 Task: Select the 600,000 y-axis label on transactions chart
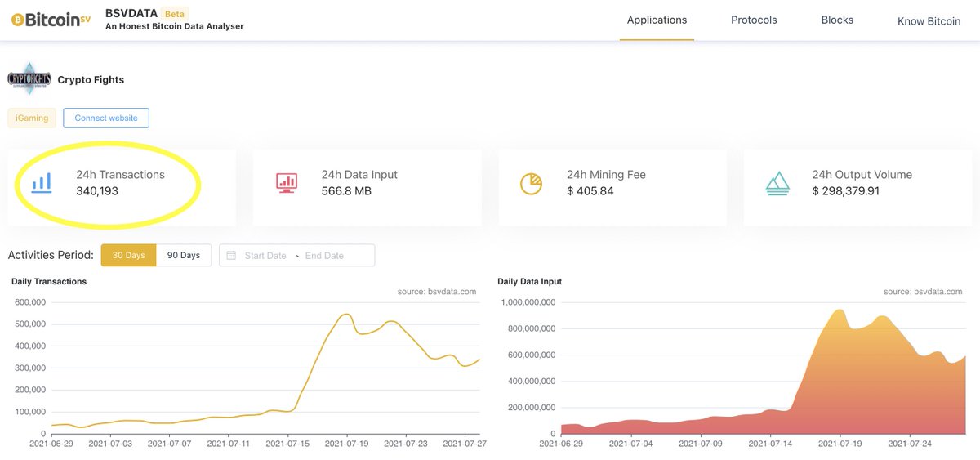pos(29,302)
